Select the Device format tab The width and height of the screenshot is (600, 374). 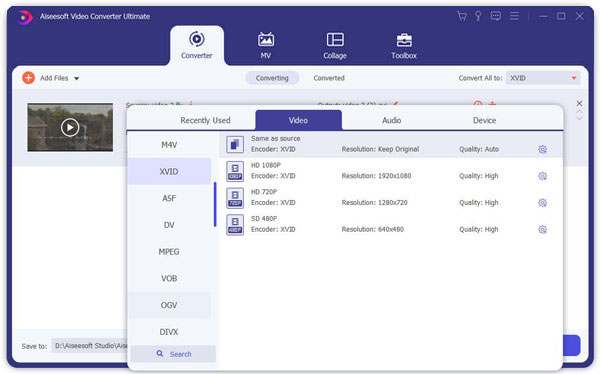(x=484, y=120)
